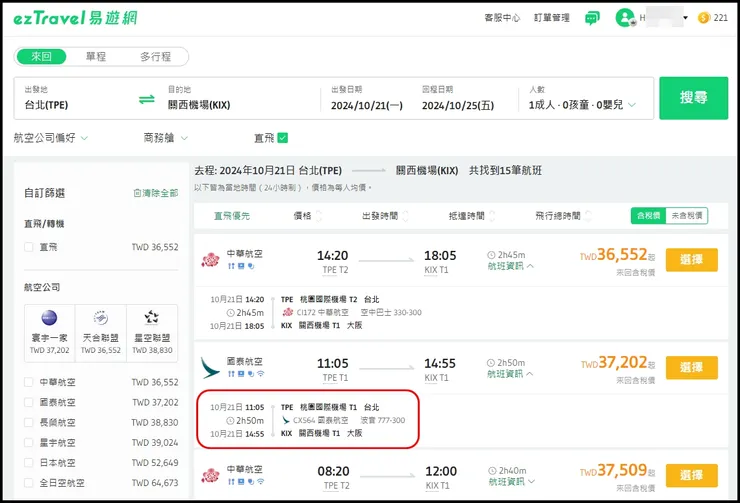Select the SkyTeam alliance logo
This screenshot has height=503, width=740.
101,318
